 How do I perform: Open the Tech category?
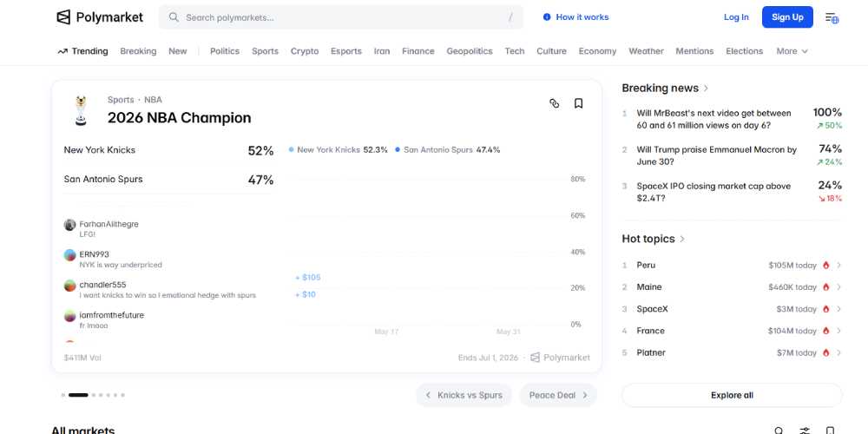tap(514, 51)
